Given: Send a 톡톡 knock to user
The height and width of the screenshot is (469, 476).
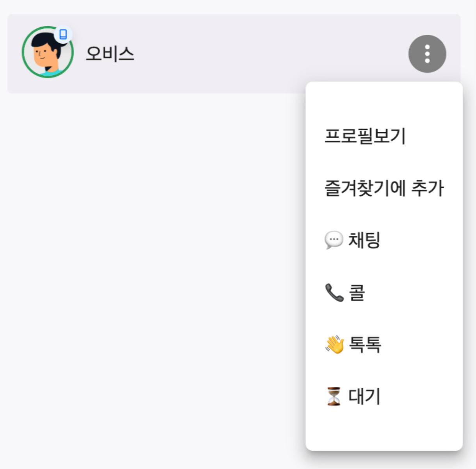Looking at the screenshot, I should pyautogui.click(x=364, y=345).
